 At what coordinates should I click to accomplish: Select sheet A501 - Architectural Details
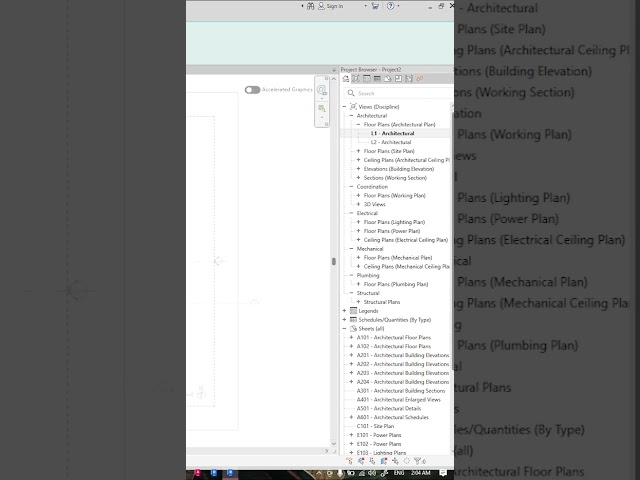pyautogui.click(x=389, y=409)
